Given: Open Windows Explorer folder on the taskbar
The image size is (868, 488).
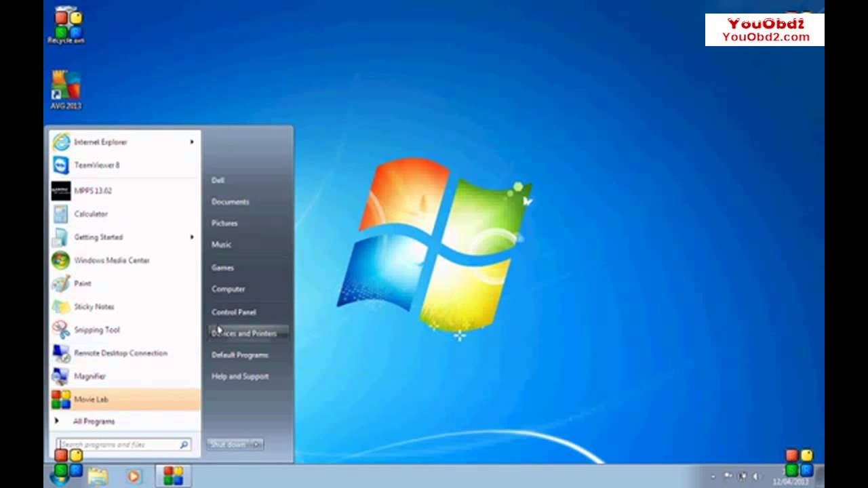Looking at the screenshot, I should pos(98,476).
